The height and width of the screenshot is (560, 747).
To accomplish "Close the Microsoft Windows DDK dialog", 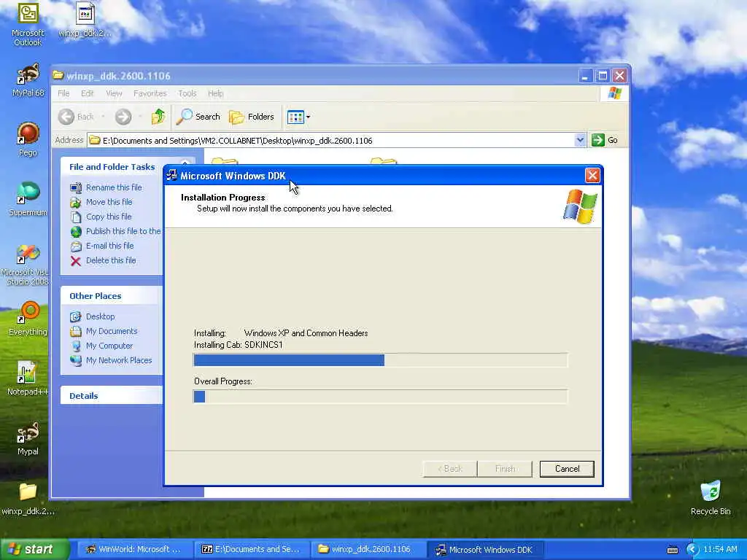I will [x=592, y=175].
